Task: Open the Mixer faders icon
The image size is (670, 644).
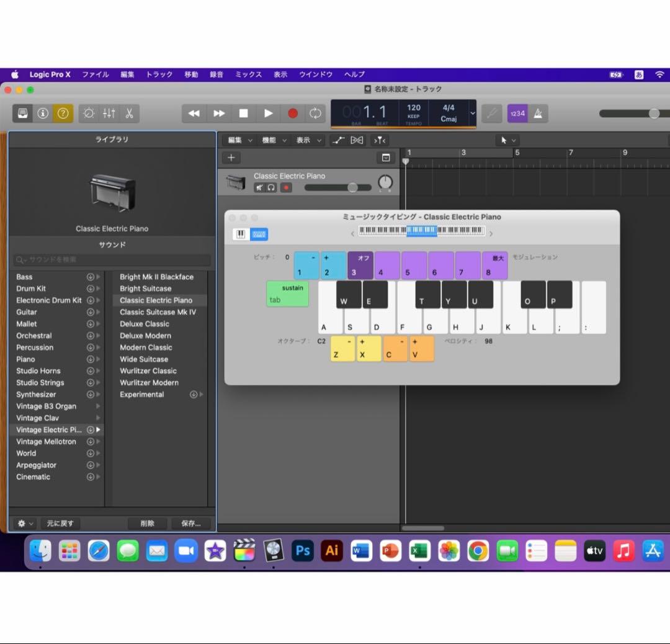Action: (x=109, y=114)
